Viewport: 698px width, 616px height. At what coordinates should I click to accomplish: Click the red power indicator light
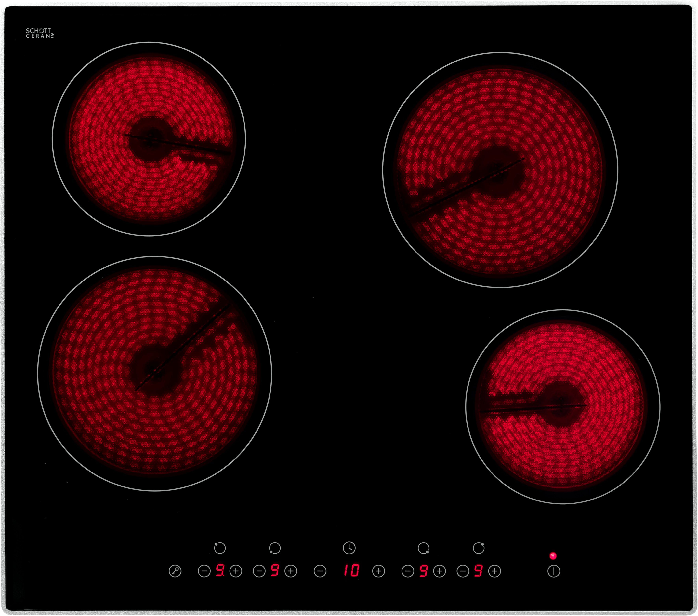[553, 556]
